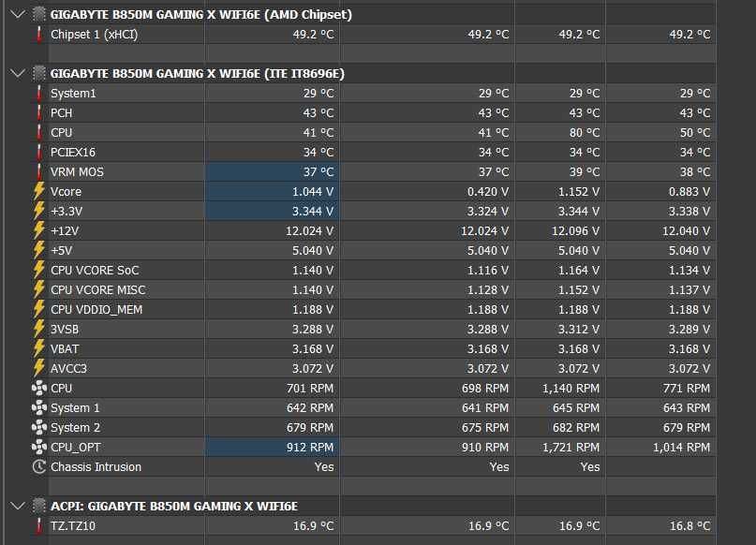Image resolution: width=756 pixels, height=545 pixels.
Task: Collapse the AMD Chipset sensor group
Action: point(18,14)
